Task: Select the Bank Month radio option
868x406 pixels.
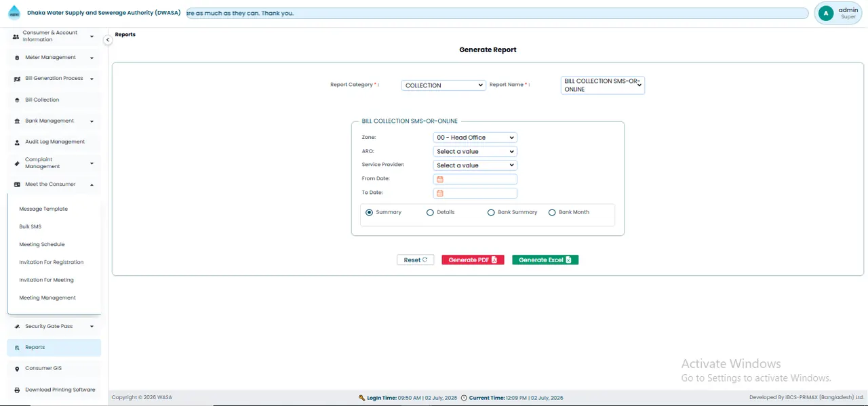Action: [x=552, y=212]
